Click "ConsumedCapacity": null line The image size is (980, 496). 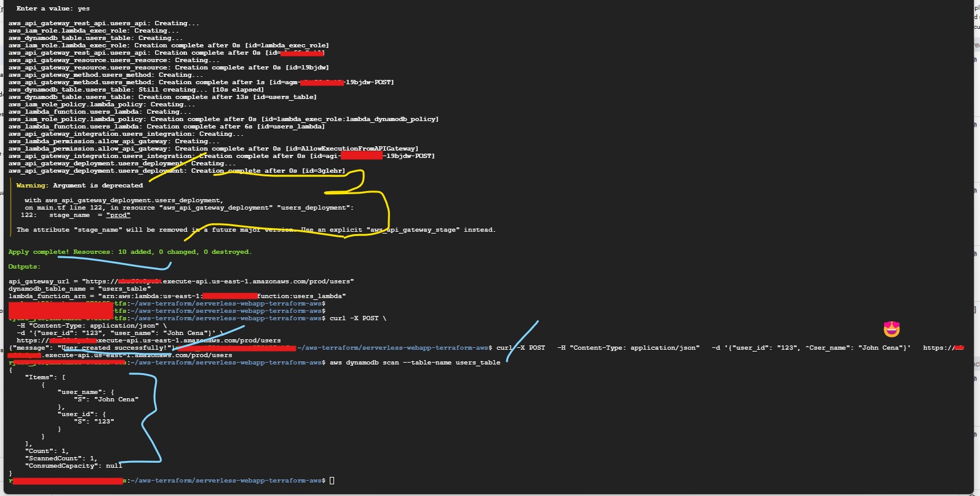73,466
